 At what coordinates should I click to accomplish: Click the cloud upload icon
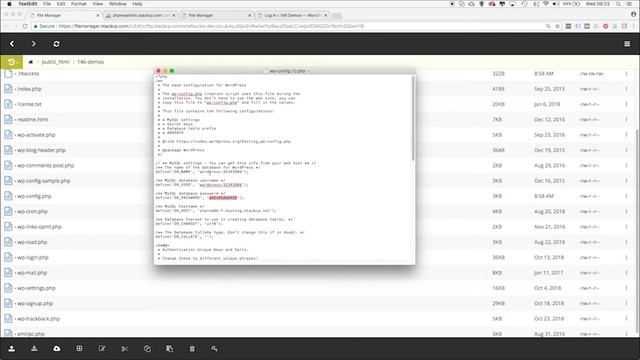57,349
